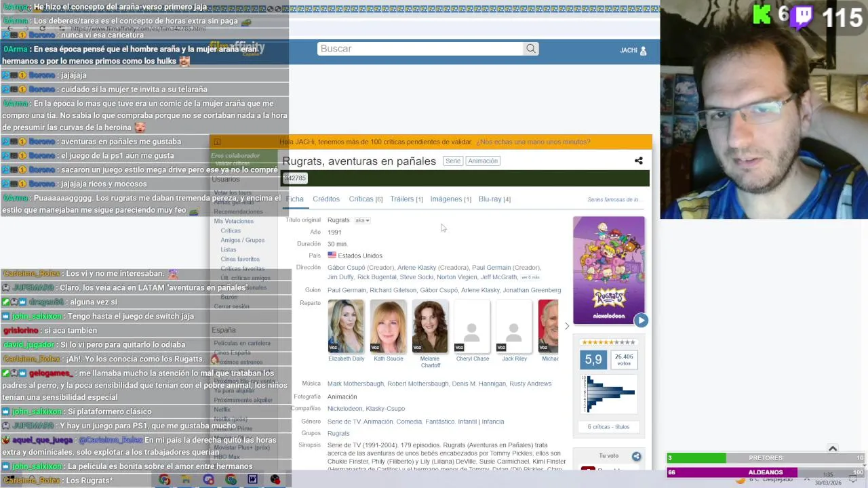Open sidebar 'Críticas' link
868x488 pixels.
[231, 230]
